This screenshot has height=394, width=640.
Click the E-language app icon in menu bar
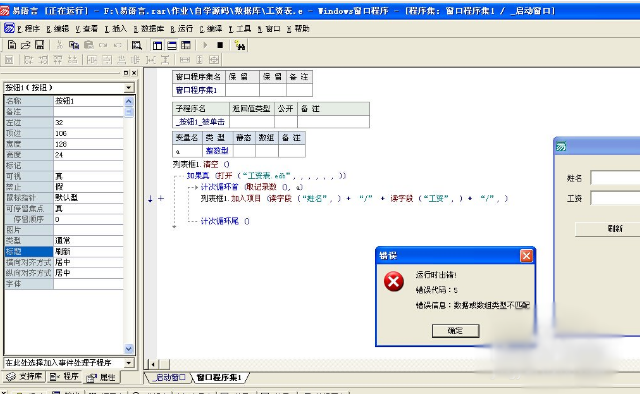[x=9, y=28]
